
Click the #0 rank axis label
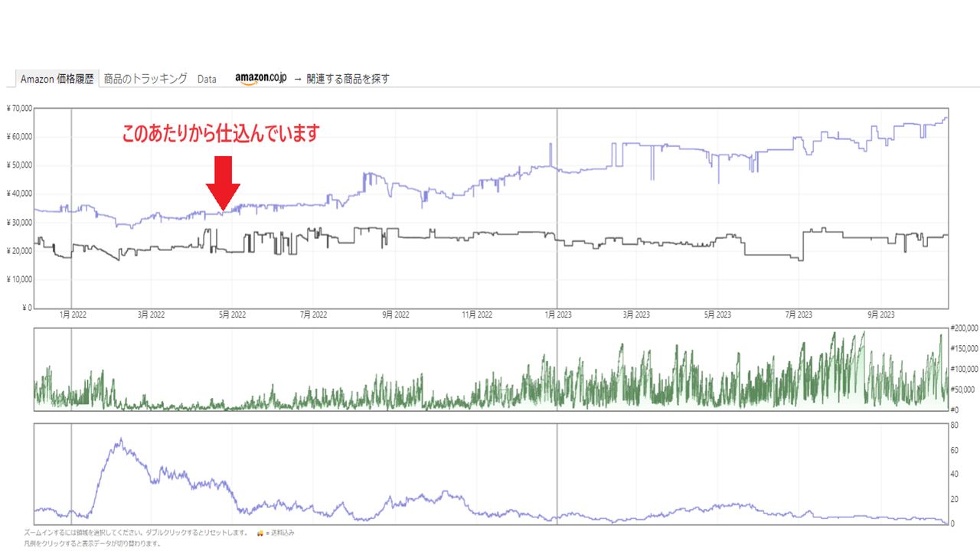(x=955, y=410)
